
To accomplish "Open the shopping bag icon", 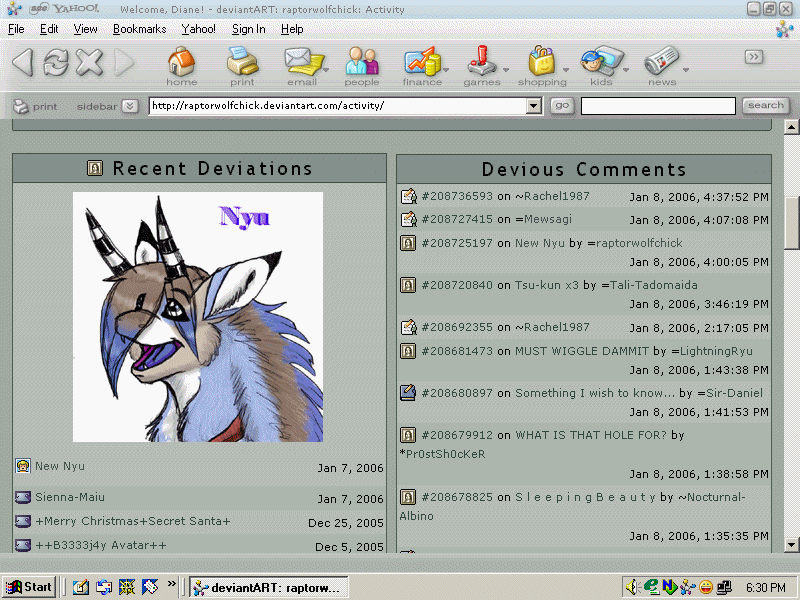I will click(542, 66).
